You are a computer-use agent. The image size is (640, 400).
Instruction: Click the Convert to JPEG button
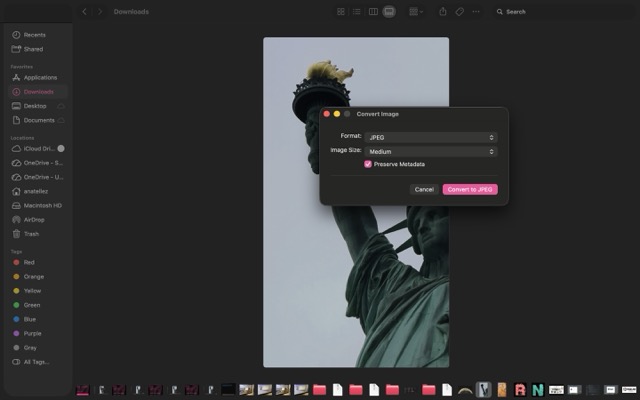pos(470,189)
